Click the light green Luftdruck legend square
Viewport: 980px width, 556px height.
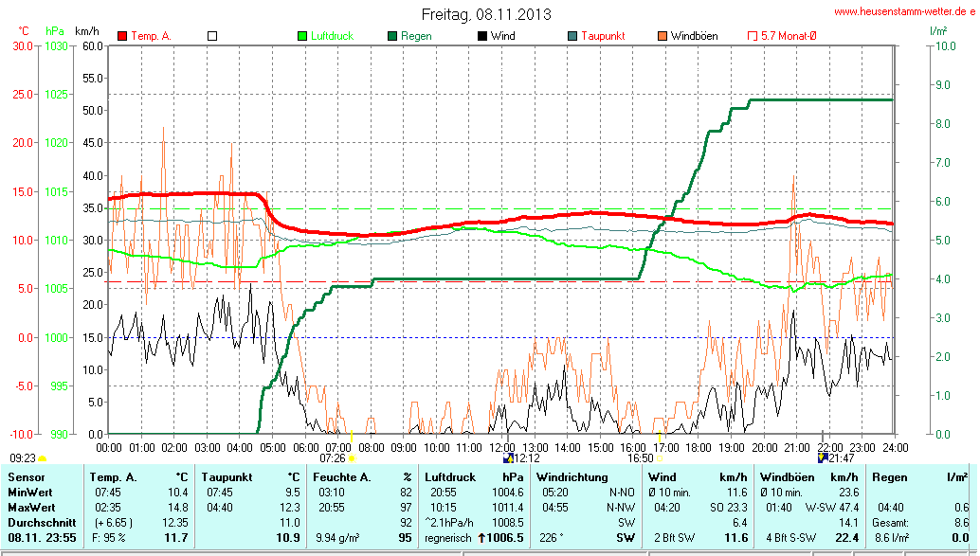click(303, 36)
